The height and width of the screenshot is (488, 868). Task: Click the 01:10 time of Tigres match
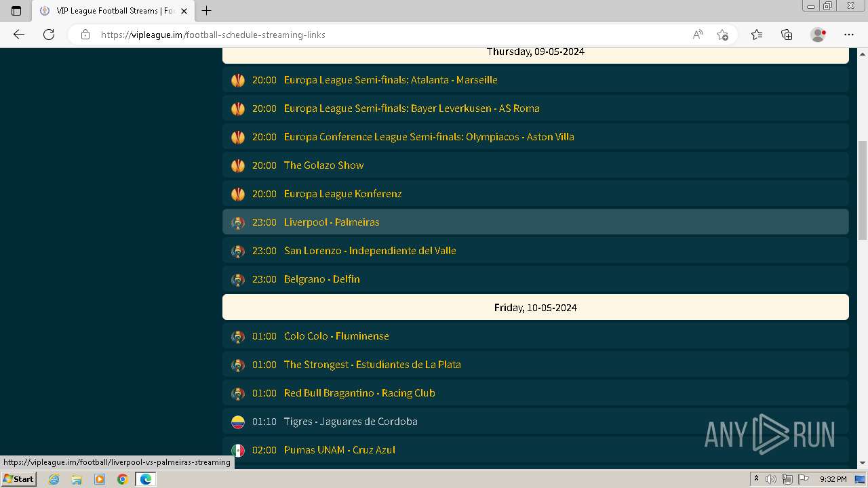[x=264, y=422]
